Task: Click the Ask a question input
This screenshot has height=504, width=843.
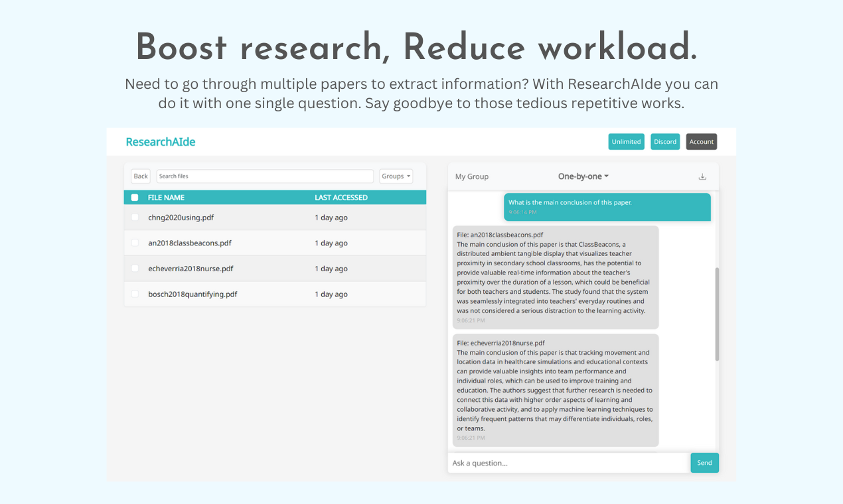Action: click(x=569, y=463)
